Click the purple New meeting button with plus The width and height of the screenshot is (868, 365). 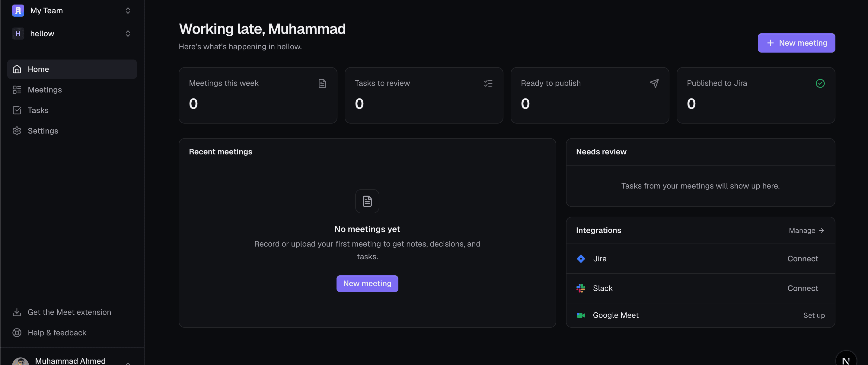796,43
